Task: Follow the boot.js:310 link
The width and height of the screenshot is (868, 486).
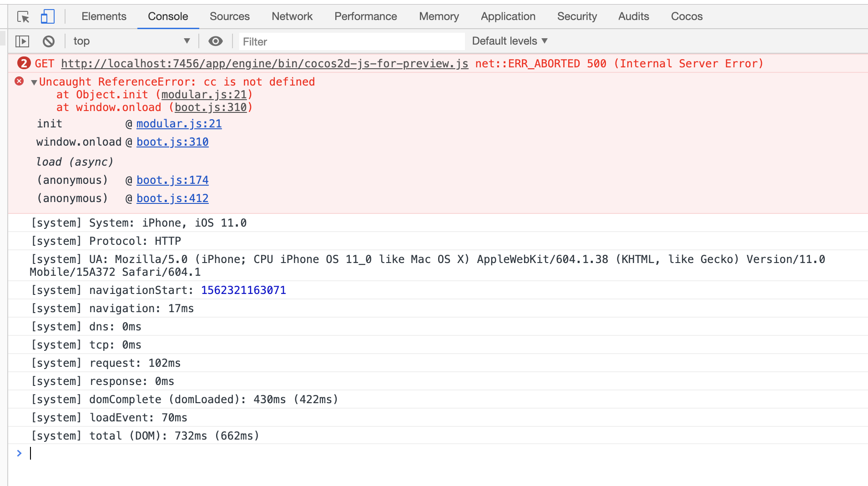Action: click(x=172, y=142)
